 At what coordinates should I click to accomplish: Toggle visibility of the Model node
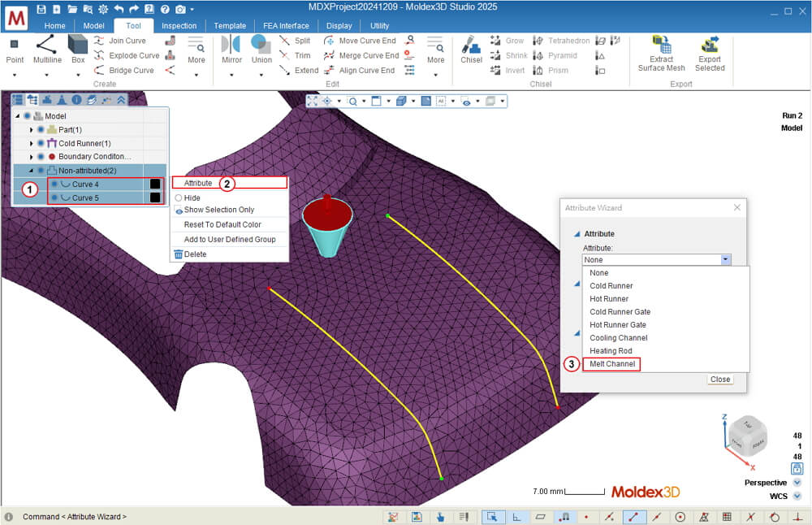tap(27, 115)
